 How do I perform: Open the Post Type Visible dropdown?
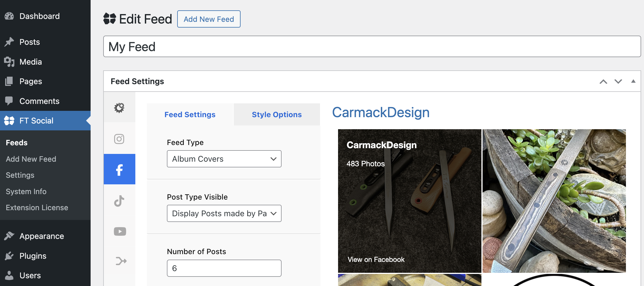[224, 213]
